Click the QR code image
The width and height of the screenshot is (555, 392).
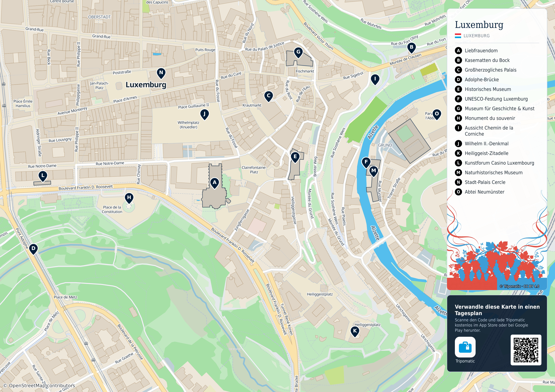(x=526, y=350)
